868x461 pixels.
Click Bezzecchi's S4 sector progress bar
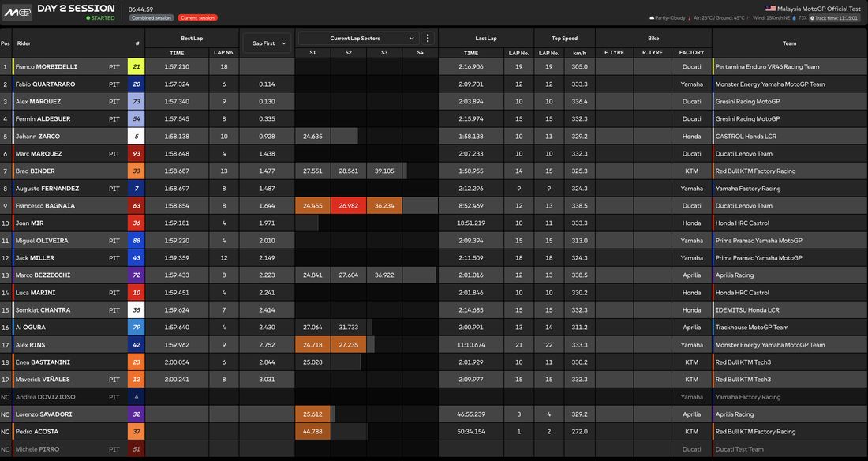420,275
